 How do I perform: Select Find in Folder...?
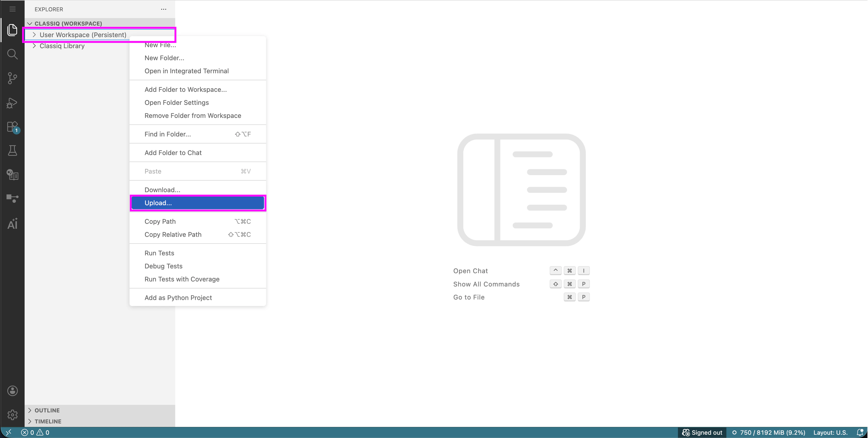[x=198, y=134]
